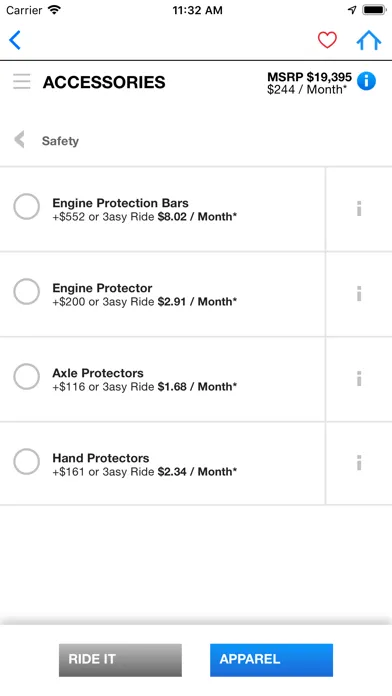Screen dimensions: 392x696
Task: Click the RIDE IT button
Action: point(120,660)
